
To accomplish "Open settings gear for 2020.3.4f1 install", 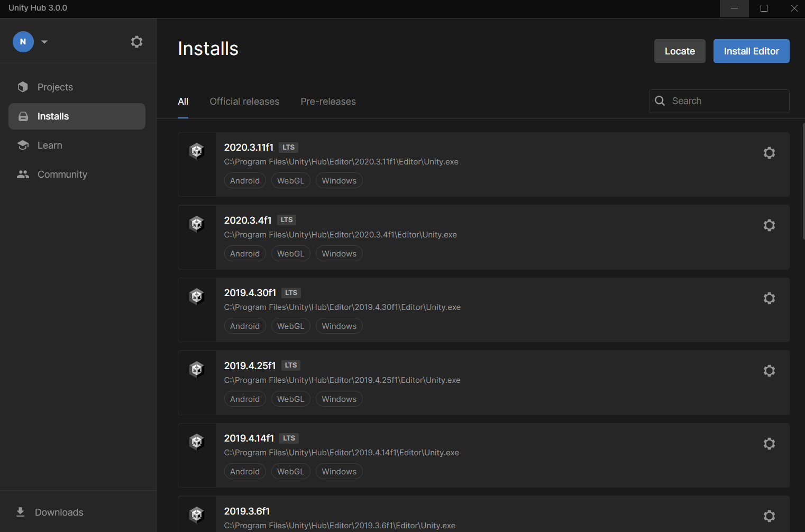I will 769,225.
